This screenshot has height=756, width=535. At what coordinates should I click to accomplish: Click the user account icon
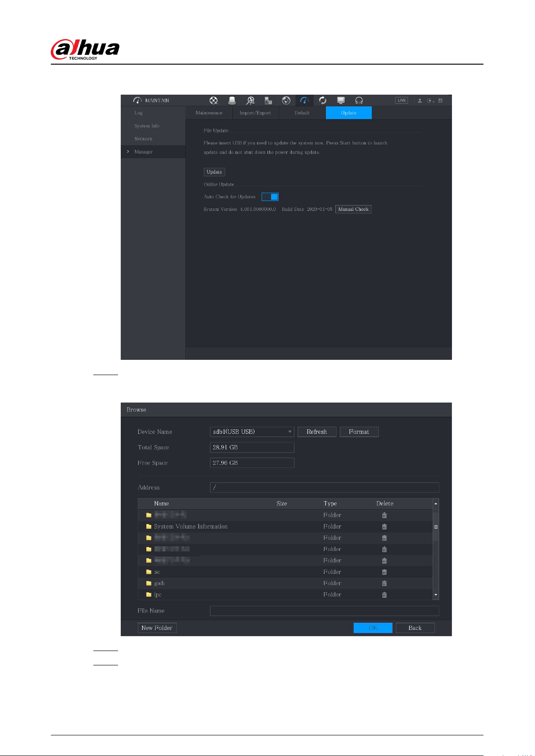[420, 101]
